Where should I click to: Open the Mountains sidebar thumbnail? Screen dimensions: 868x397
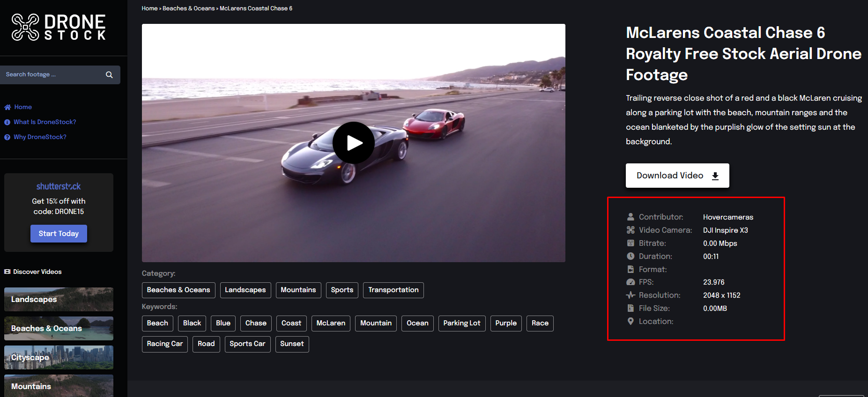(x=59, y=386)
